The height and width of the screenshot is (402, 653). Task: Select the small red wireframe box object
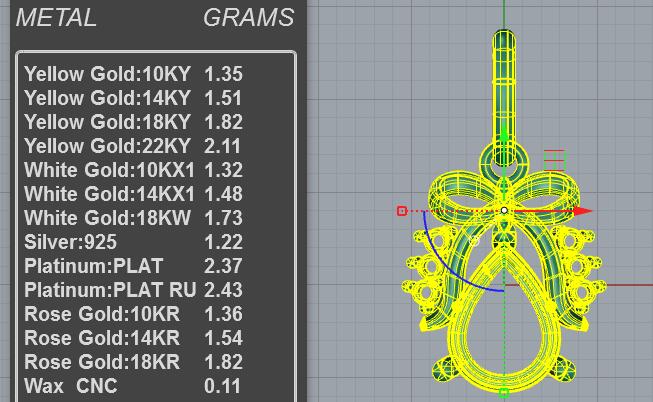555,160
